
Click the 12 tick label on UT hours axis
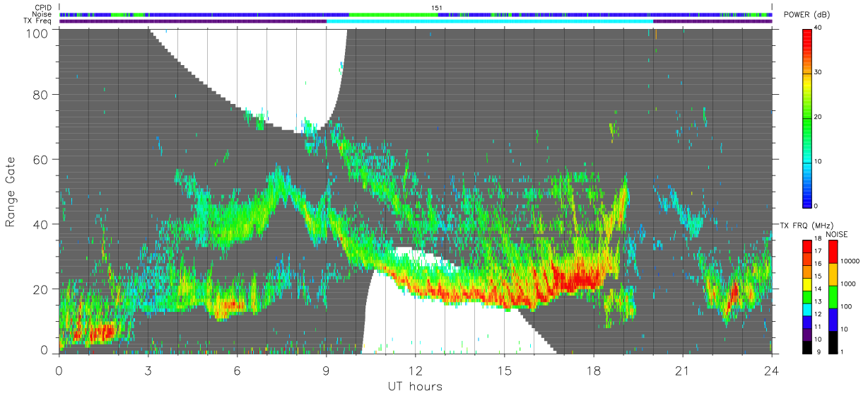pos(415,371)
